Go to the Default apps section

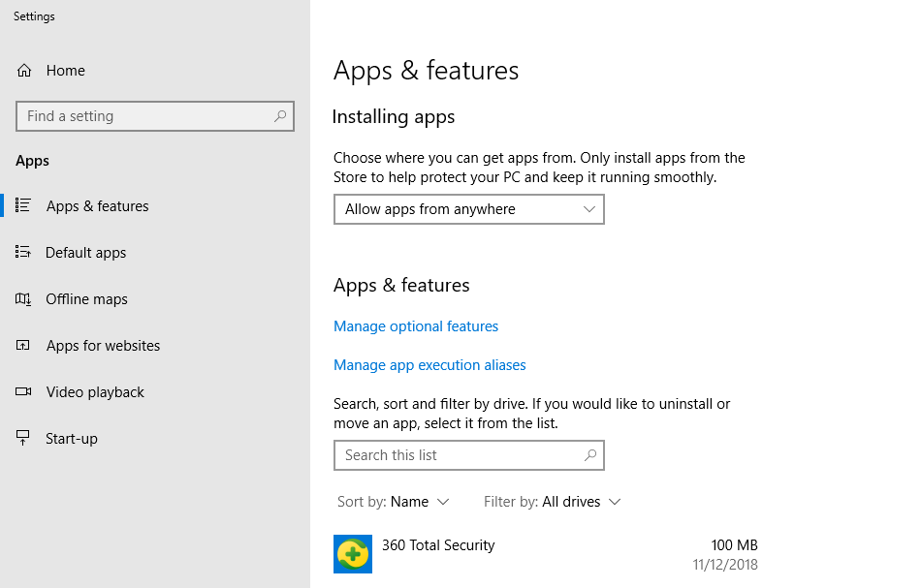[86, 253]
